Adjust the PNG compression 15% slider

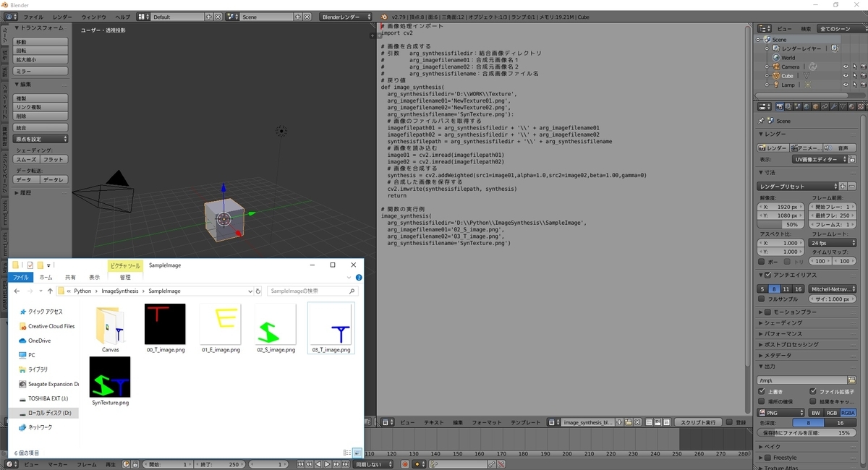click(x=807, y=432)
